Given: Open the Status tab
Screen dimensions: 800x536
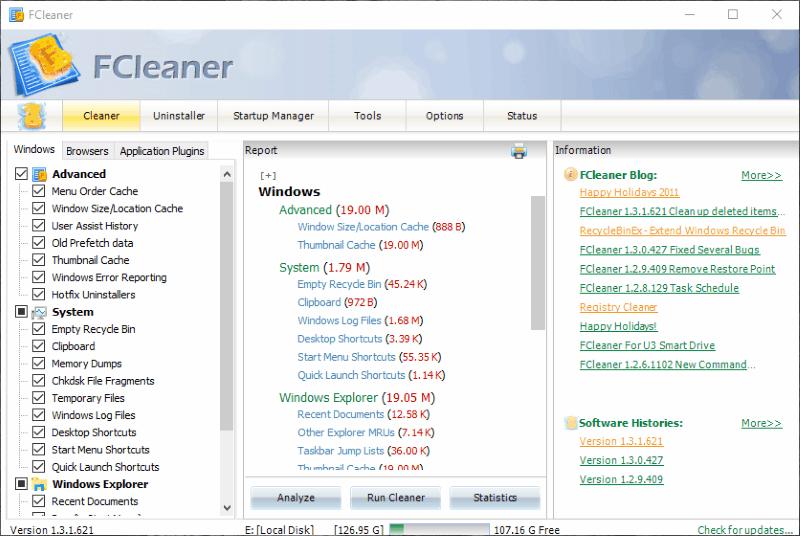Looking at the screenshot, I should [522, 116].
